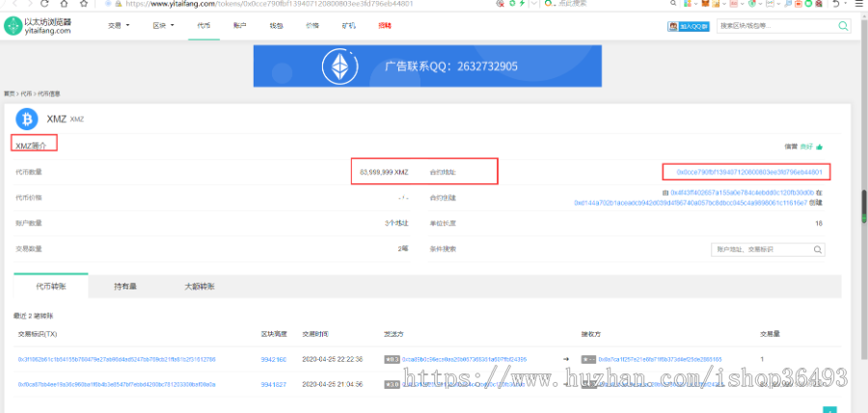Open creation transaction 0xd144a702... link
The image size is (868, 413).
tap(690, 203)
